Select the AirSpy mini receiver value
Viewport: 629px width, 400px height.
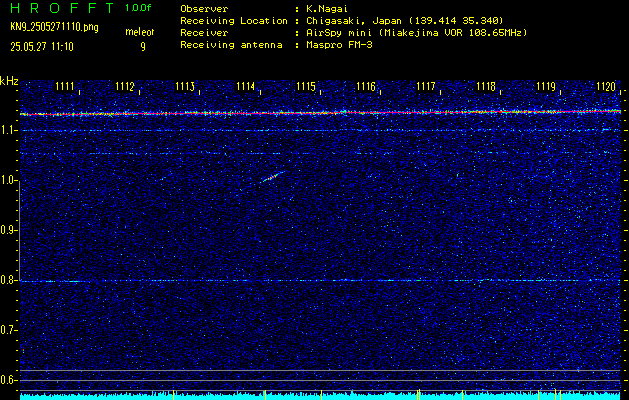click(x=416, y=33)
